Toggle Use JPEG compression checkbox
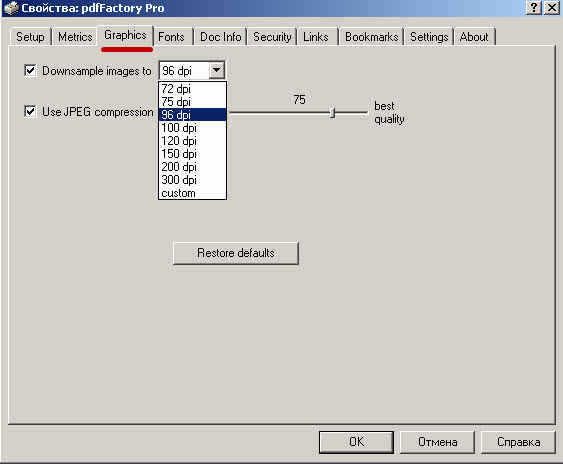Image resolution: width=563 pixels, height=464 pixels. tap(30, 111)
